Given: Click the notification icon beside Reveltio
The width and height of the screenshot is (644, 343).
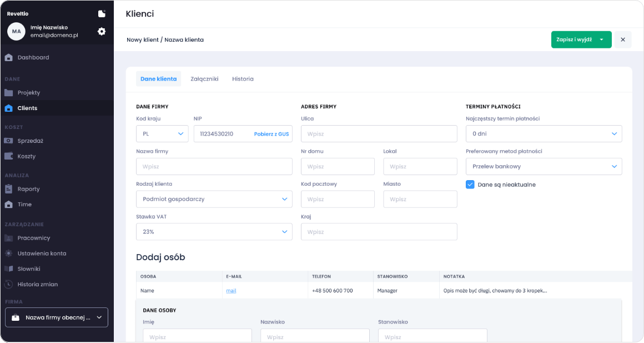Looking at the screenshot, I should pyautogui.click(x=102, y=14).
